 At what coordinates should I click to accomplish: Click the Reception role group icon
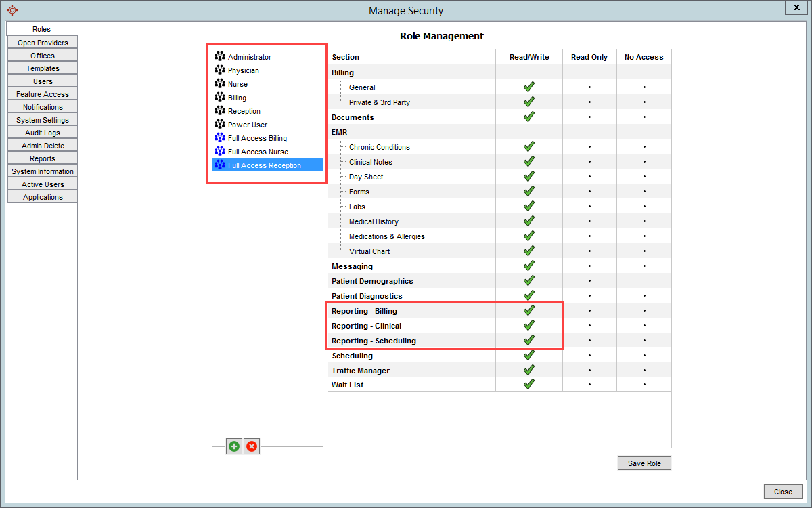click(x=219, y=110)
